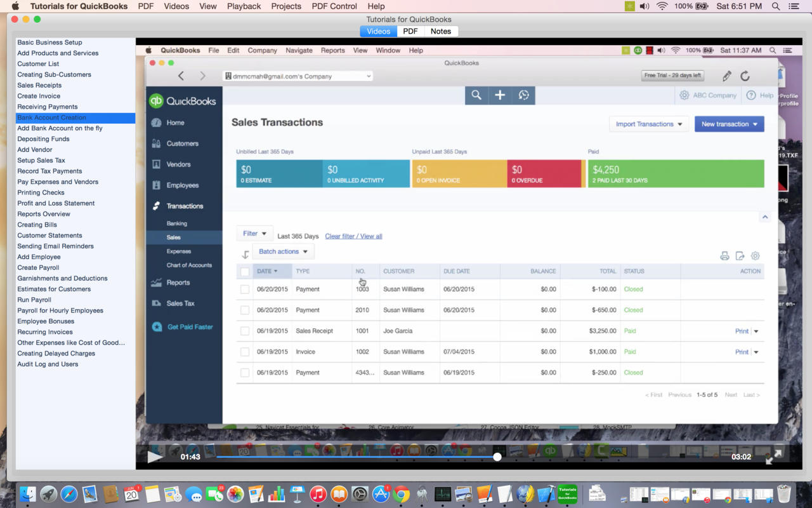The image size is (812, 508).
Task: Tick the select-all checkbox in table header
Action: click(245, 272)
